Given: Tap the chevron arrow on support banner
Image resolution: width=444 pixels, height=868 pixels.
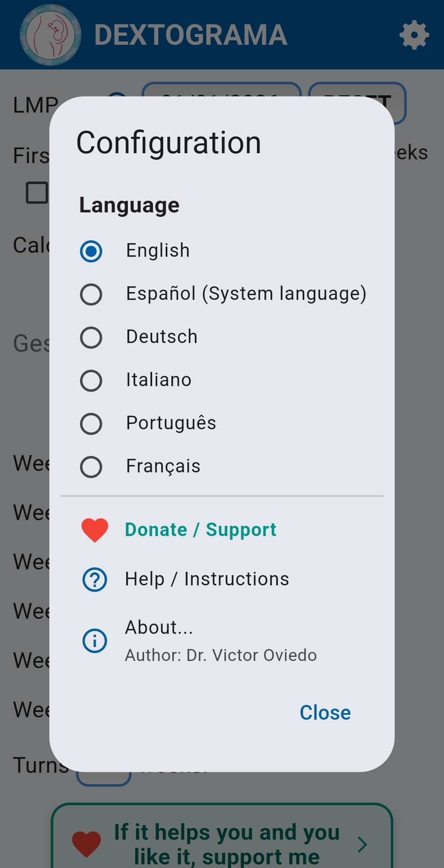Looking at the screenshot, I should click(x=362, y=845).
